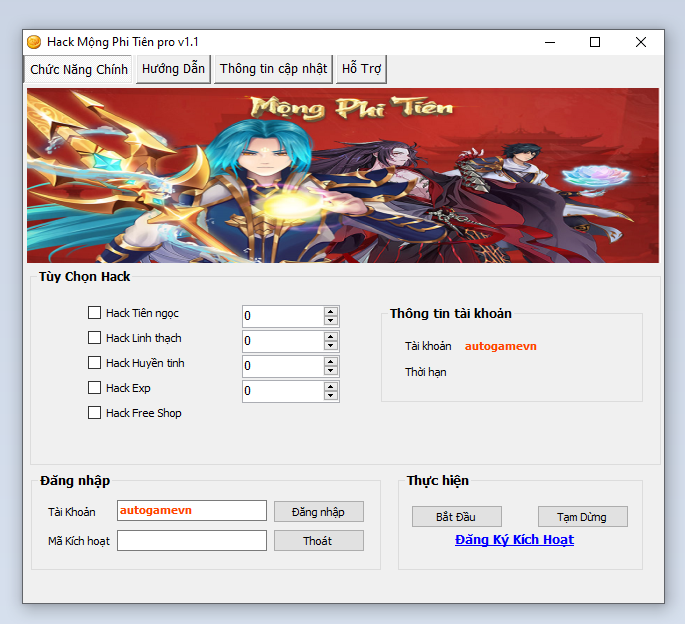Decrease Hack Huyền tinh value with down arrow
The image size is (685, 626).
click(331, 371)
